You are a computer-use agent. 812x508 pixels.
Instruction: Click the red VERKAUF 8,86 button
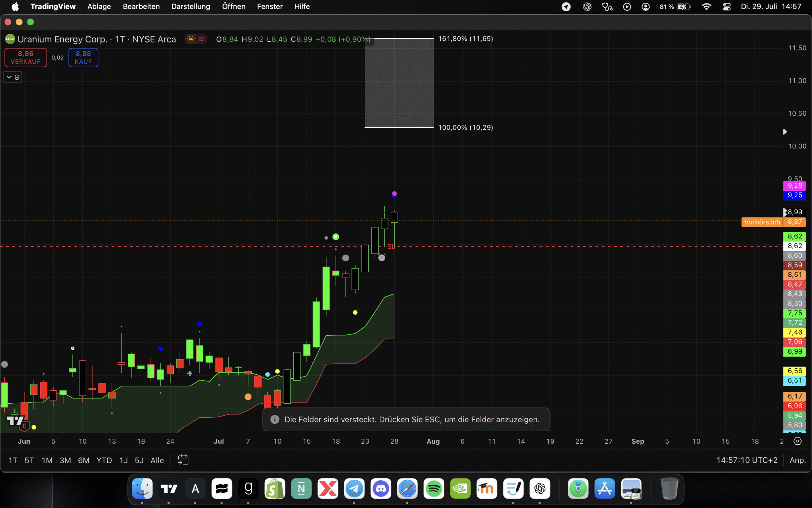pos(26,58)
